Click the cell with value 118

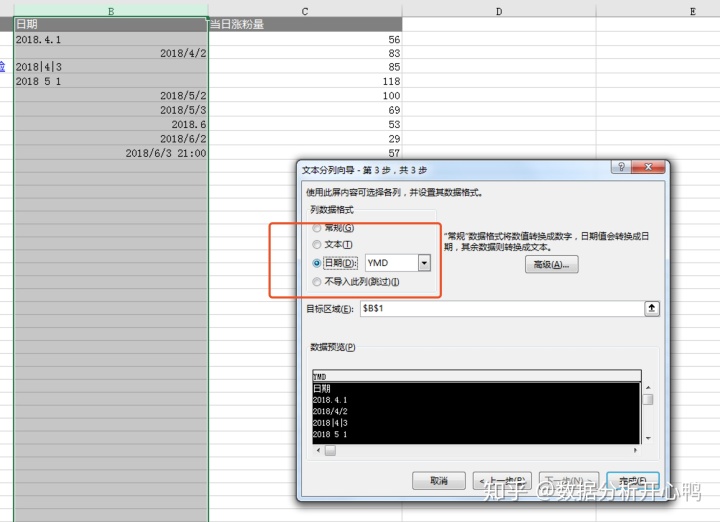point(305,81)
